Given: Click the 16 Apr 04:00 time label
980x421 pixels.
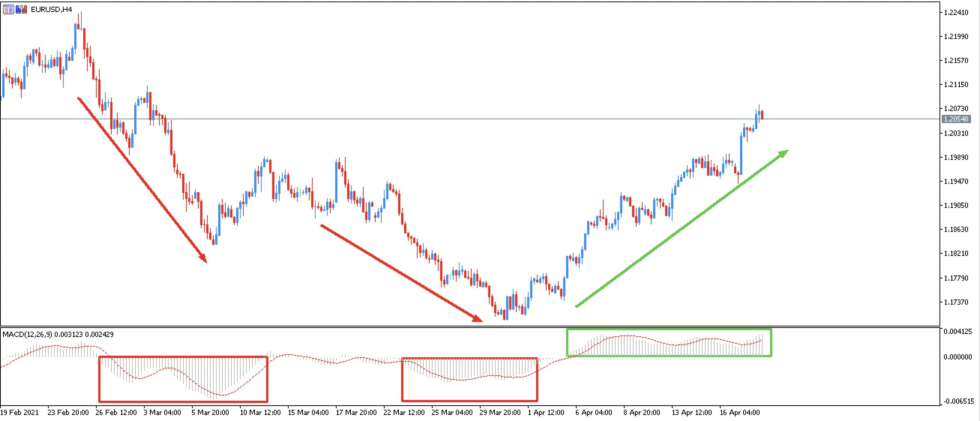Looking at the screenshot, I should 739,413.
